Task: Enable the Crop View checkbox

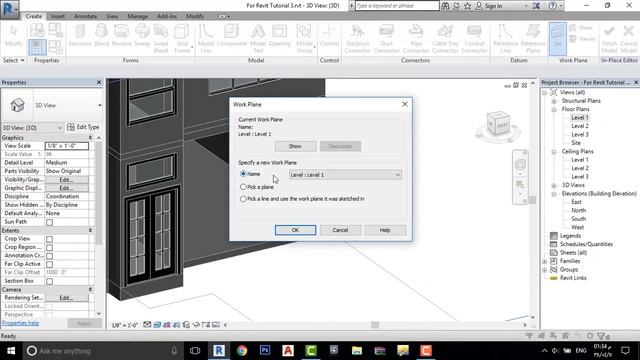Action: (49, 239)
